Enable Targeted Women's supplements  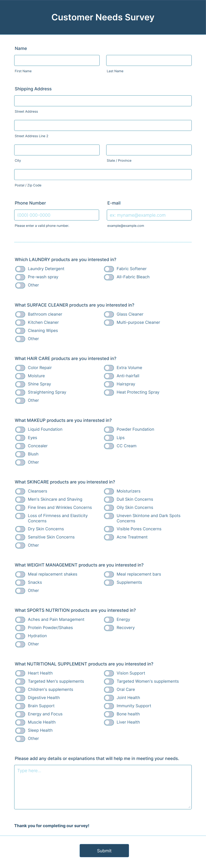pyautogui.click(x=109, y=681)
